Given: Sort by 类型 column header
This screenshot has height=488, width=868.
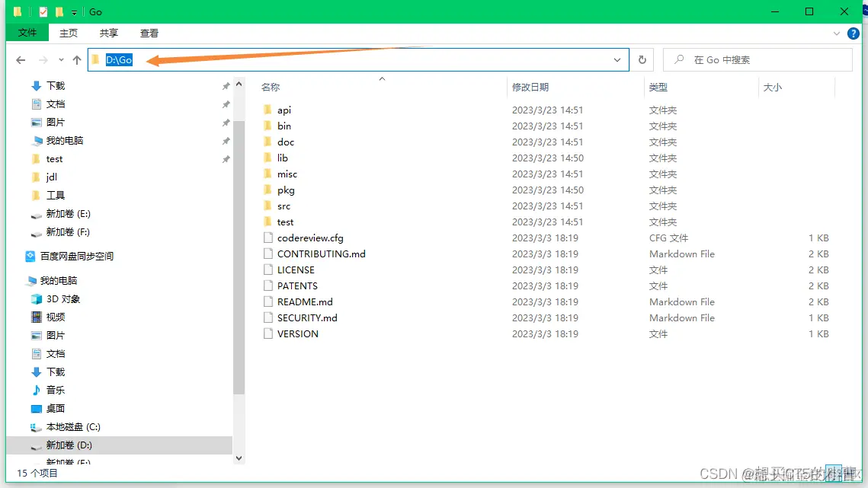Looking at the screenshot, I should click(x=658, y=87).
